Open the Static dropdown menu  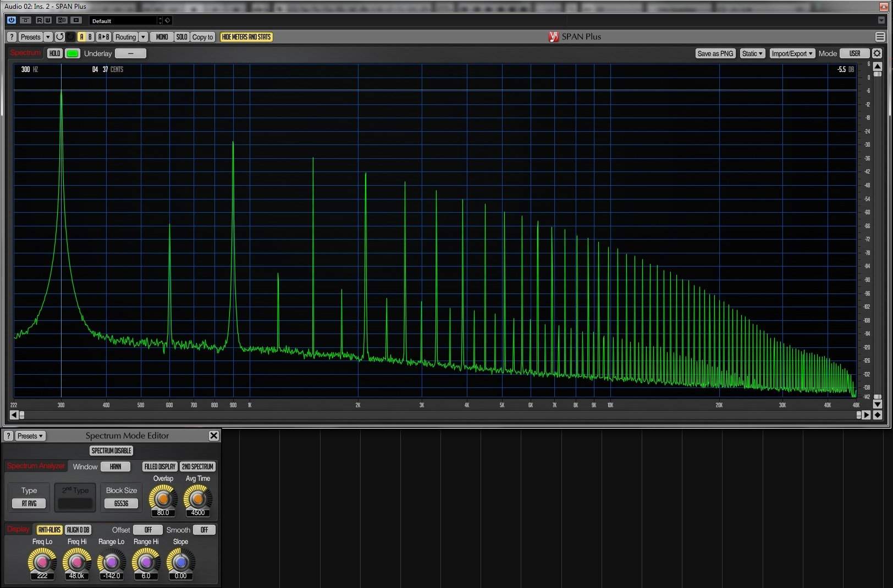pyautogui.click(x=752, y=53)
